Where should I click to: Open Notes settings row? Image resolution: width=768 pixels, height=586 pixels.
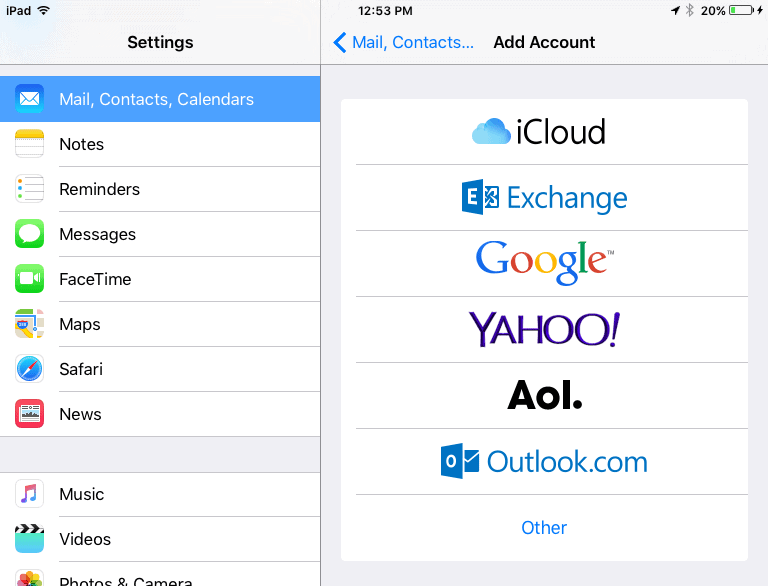(160, 144)
